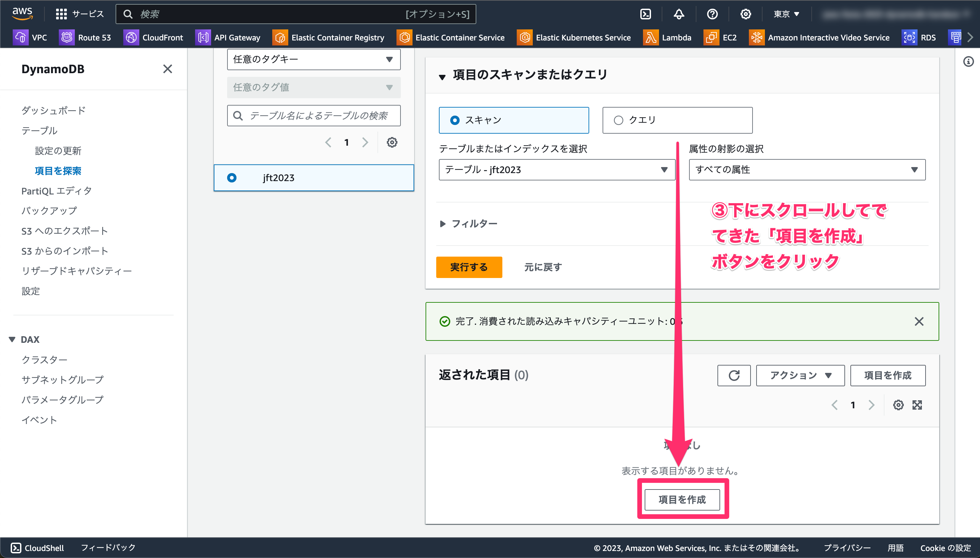Screen dimensions: 980x558
Task: Open the help question mark icon
Action: pyautogui.click(x=712, y=14)
